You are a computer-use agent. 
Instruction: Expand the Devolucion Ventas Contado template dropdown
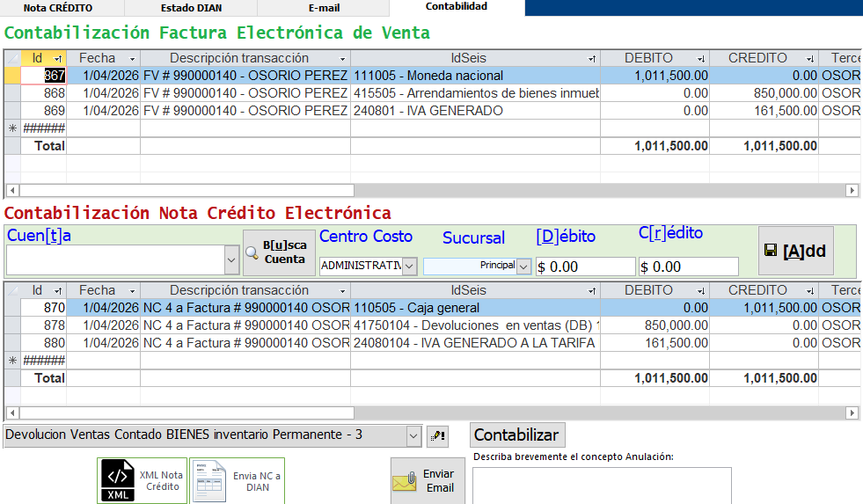click(x=414, y=435)
